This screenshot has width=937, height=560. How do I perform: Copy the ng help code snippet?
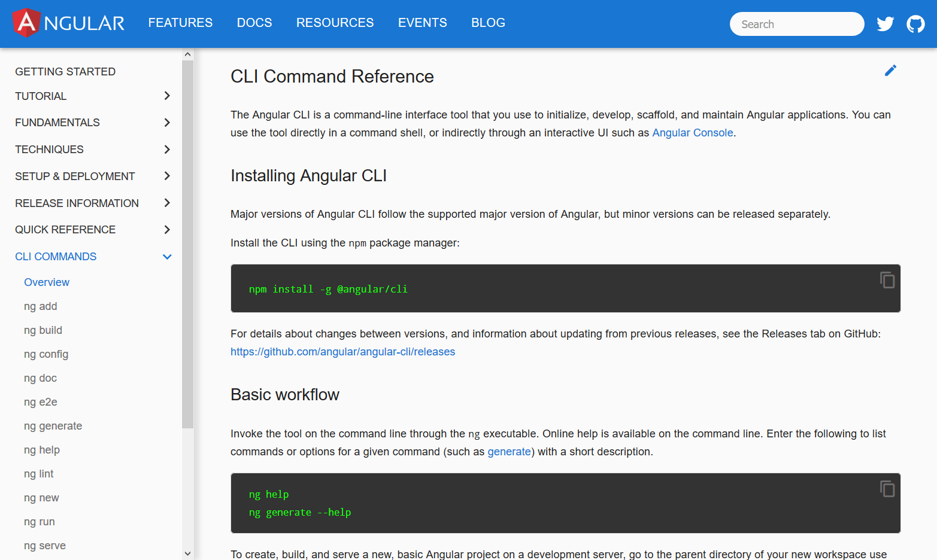click(887, 488)
